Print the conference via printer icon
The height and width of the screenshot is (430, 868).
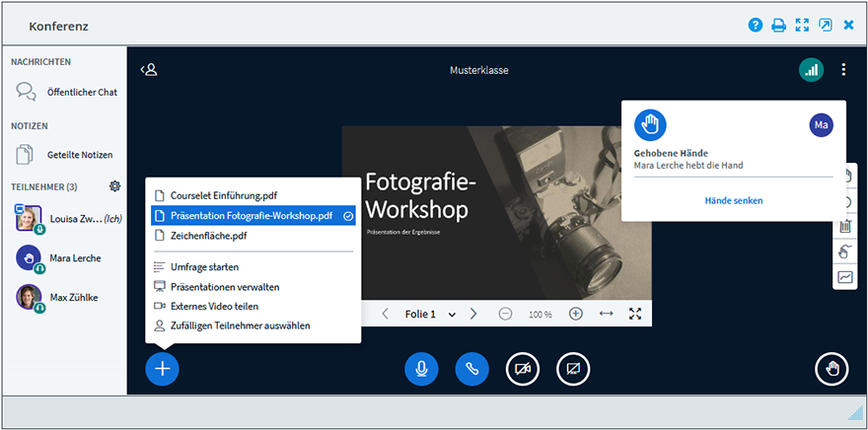[x=778, y=25]
